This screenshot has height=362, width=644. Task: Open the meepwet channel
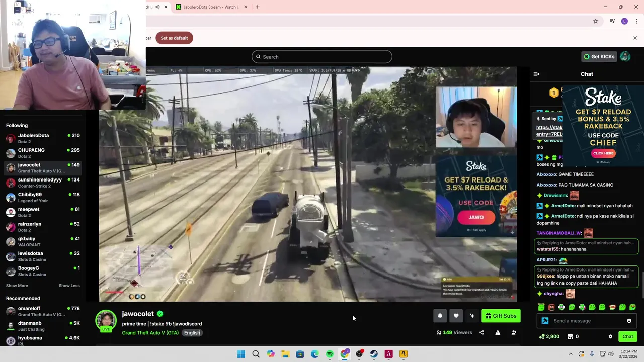43,212
